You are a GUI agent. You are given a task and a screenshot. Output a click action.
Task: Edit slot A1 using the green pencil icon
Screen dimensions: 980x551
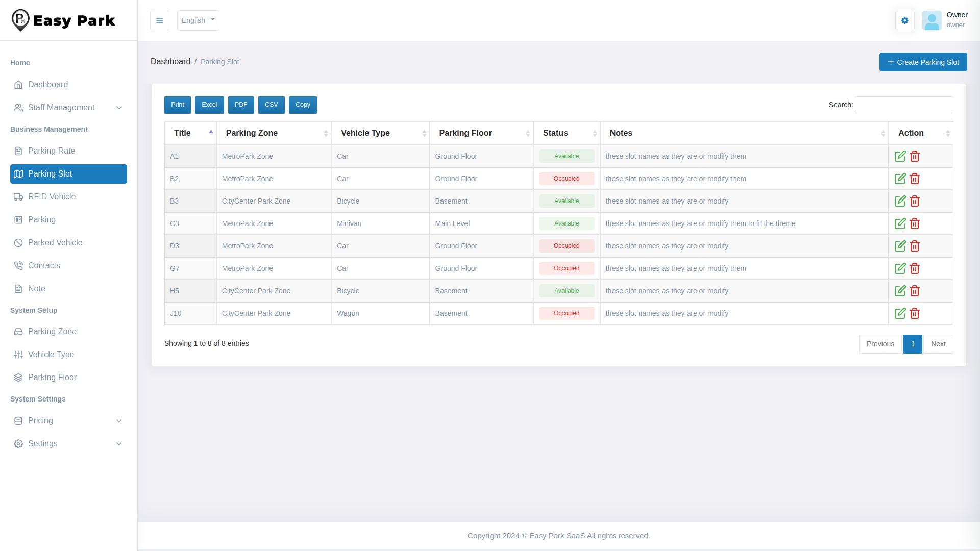click(900, 156)
